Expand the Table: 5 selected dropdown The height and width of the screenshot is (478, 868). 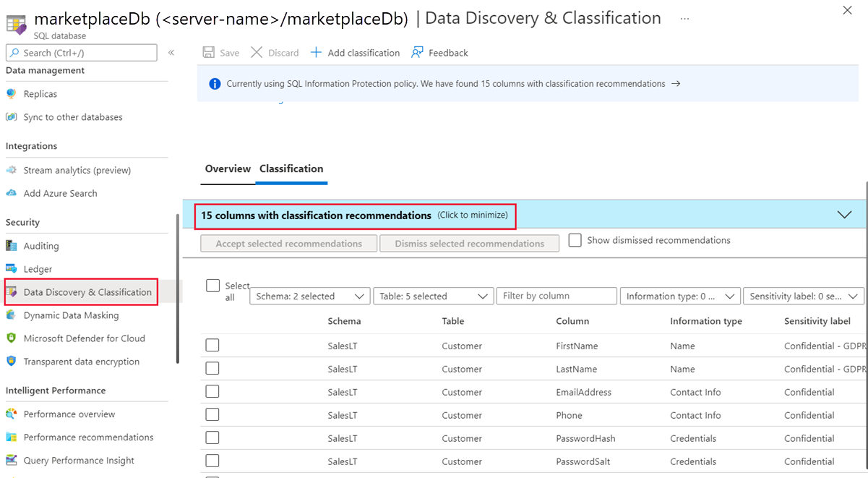click(x=433, y=296)
